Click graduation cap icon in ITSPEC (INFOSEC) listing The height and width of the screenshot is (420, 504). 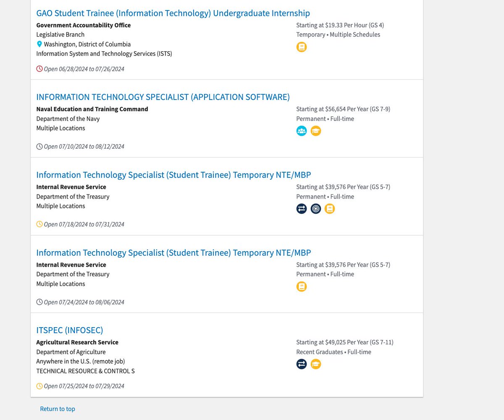tap(316, 364)
